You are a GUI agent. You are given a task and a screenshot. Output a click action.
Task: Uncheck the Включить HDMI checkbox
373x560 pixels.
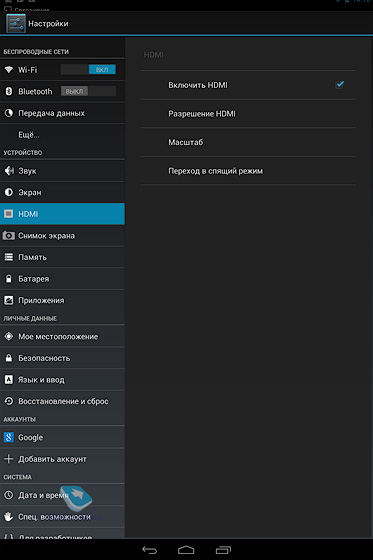(339, 85)
